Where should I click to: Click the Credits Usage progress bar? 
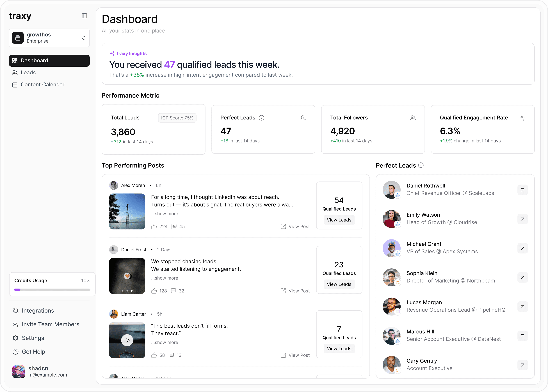click(52, 290)
